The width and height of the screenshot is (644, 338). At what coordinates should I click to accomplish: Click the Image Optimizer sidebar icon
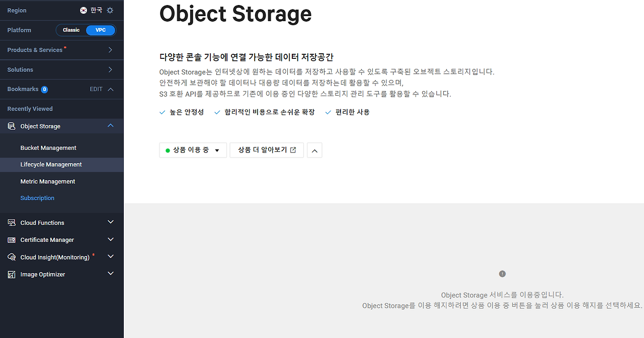click(x=12, y=274)
